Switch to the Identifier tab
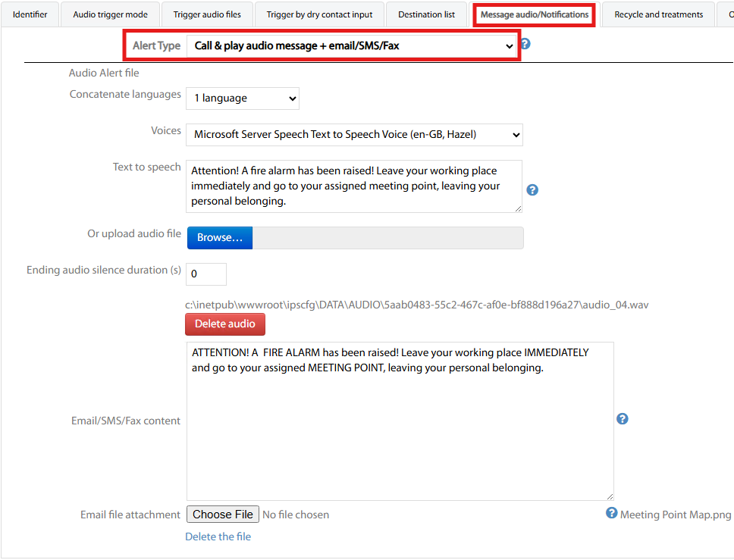The image size is (734, 560). 30,14
